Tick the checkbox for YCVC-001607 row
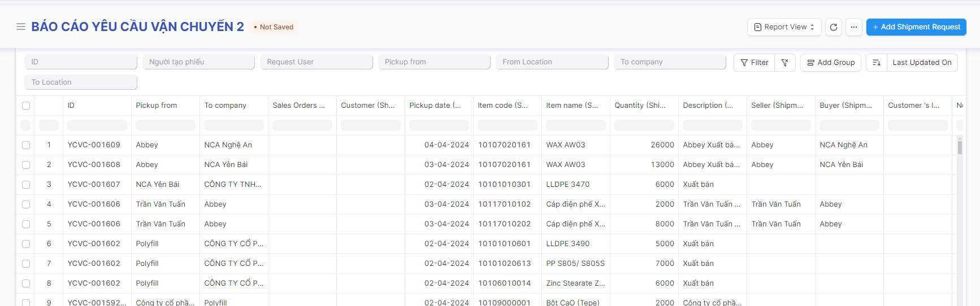This screenshot has height=306, width=980. pyautogui.click(x=26, y=185)
